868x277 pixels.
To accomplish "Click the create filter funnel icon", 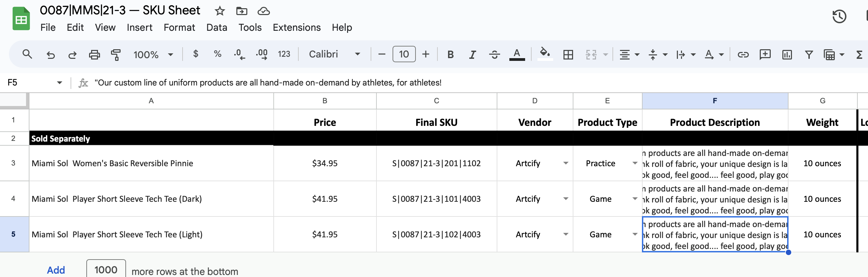I will 809,54.
